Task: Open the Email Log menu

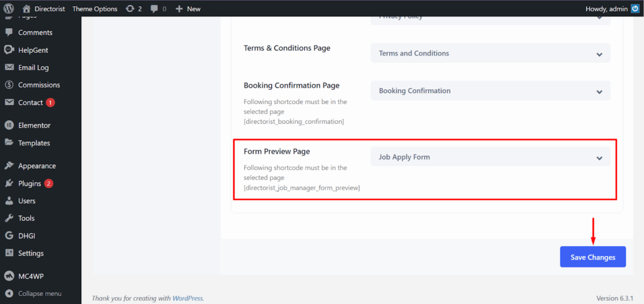Action: (x=33, y=67)
